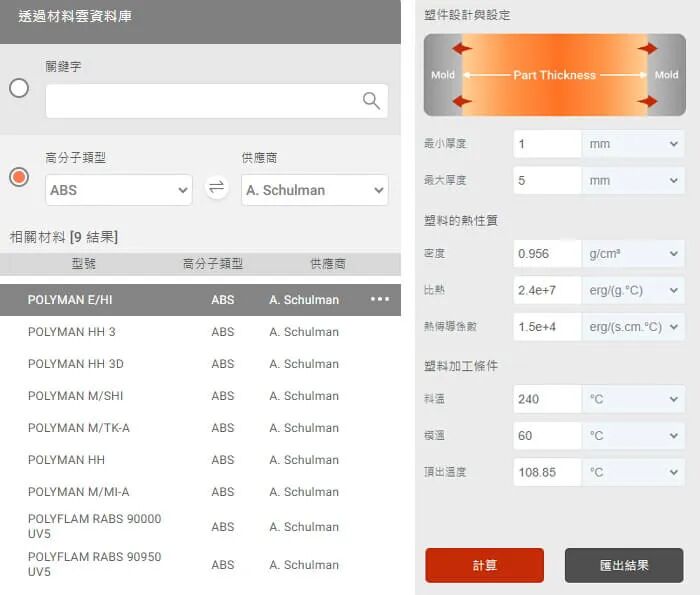Select the POLYFLAM RABS 90950 UV5 row
The width and height of the screenshot is (700, 595).
click(x=200, y=564)
